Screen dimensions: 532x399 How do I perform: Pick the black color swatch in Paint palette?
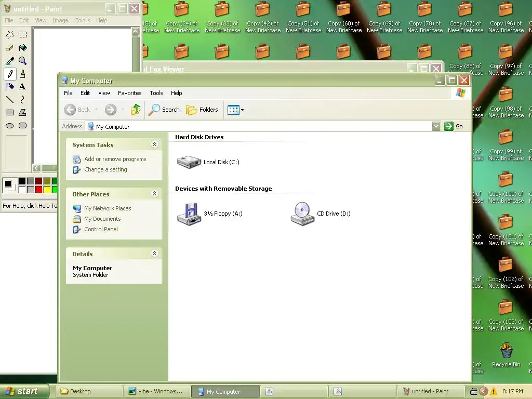point(22,181)
